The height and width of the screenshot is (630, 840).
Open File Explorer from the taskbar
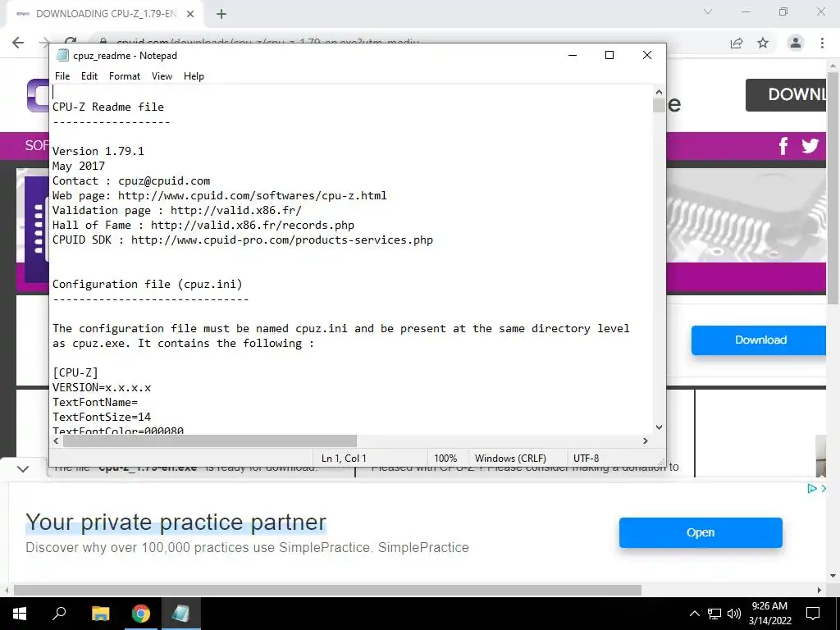click(100, 614)
